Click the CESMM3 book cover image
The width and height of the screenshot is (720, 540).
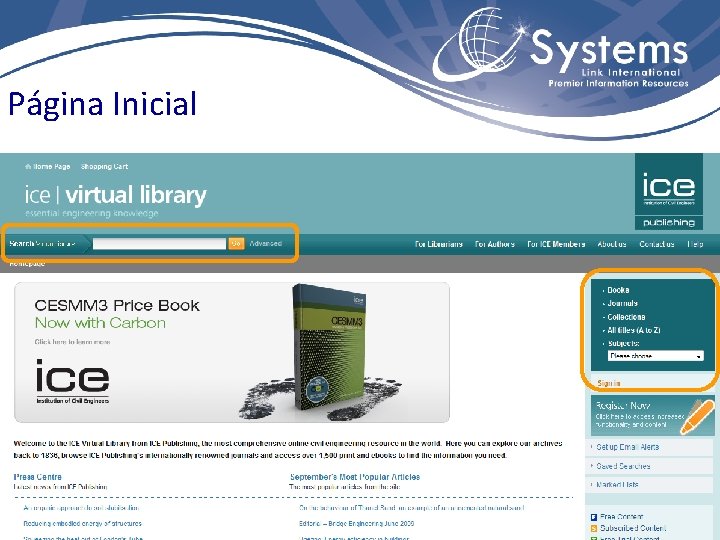point(330,347)
